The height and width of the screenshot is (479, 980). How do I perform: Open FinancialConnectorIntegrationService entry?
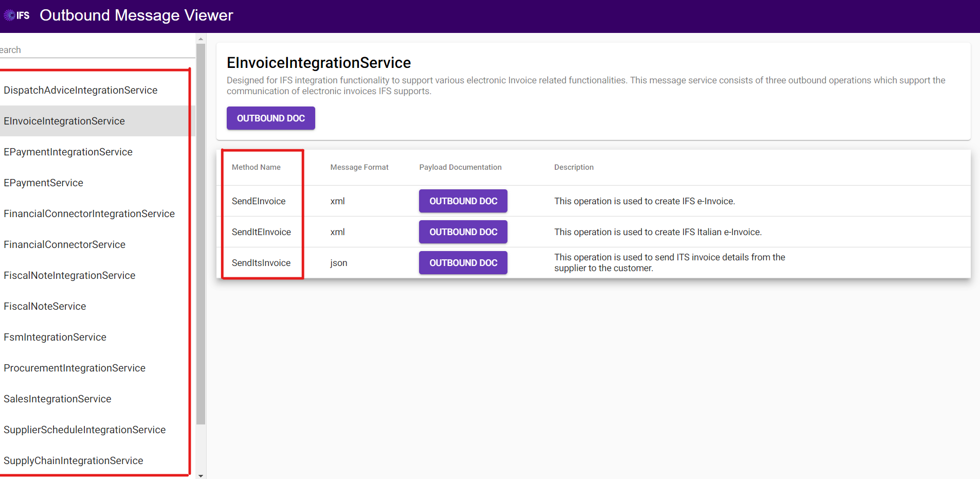(x=89, y=214)
